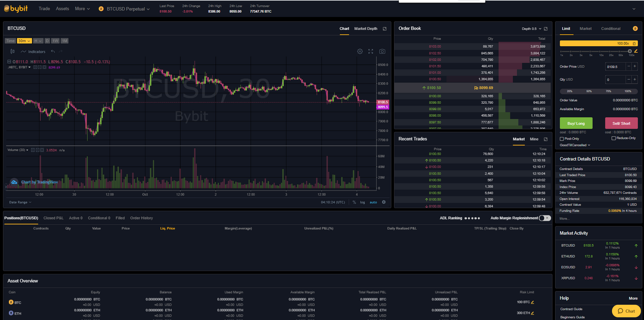Click the BTC coin icon in Asset Overview
This screenshot has height=320, width=644.
pos(11,302)
